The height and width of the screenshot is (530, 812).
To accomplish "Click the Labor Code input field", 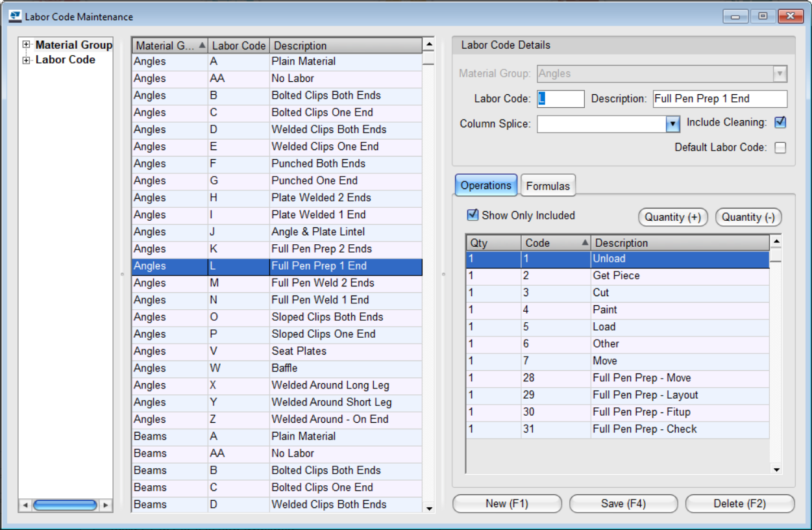I will click(561, 99).
